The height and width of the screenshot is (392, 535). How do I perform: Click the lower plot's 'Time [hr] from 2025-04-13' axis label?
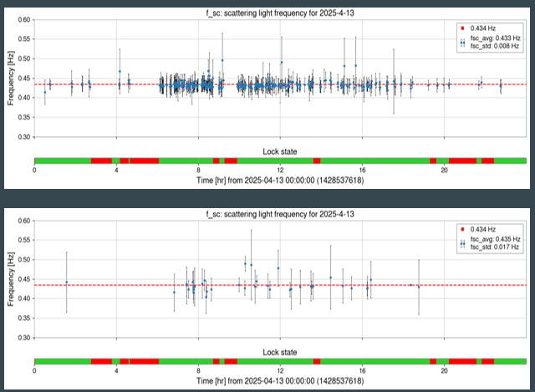click(280, 381)
